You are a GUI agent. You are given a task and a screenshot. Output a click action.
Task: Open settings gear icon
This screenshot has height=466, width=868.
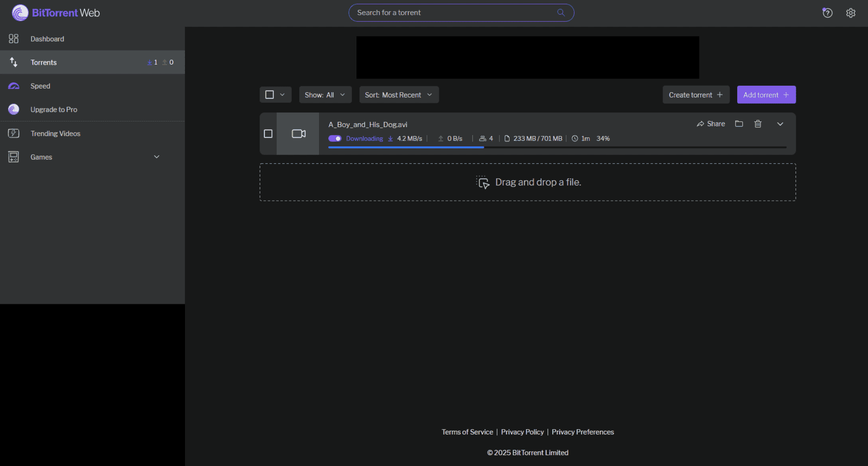point(851,12)
